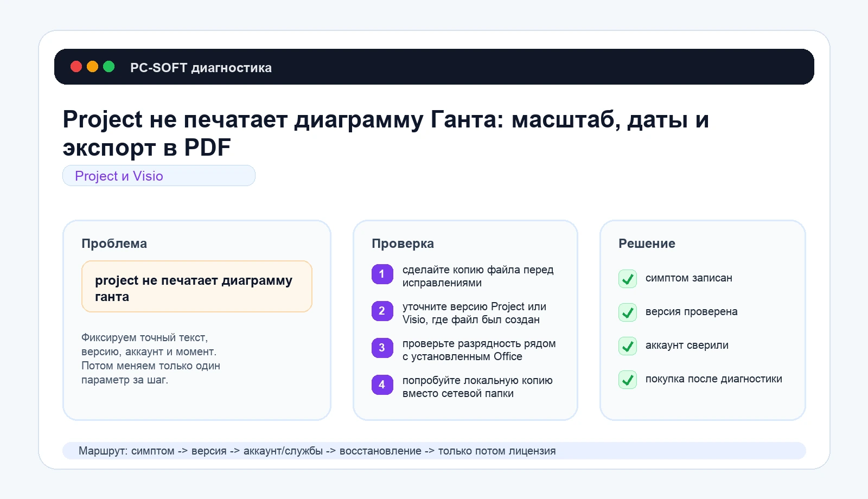Select the Проверка card heading
Image resolution: width=868 pixels, height=499 pixels.
(x=403, y=244)
